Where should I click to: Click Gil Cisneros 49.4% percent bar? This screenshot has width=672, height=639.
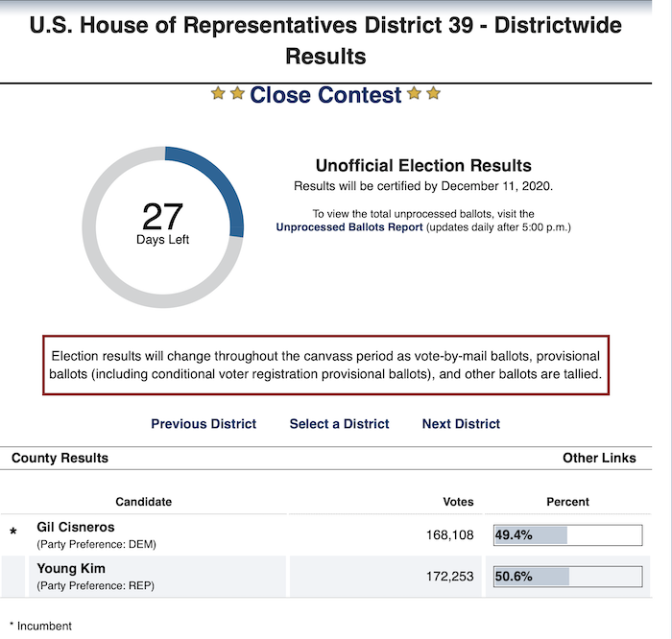tap(568, 535)
